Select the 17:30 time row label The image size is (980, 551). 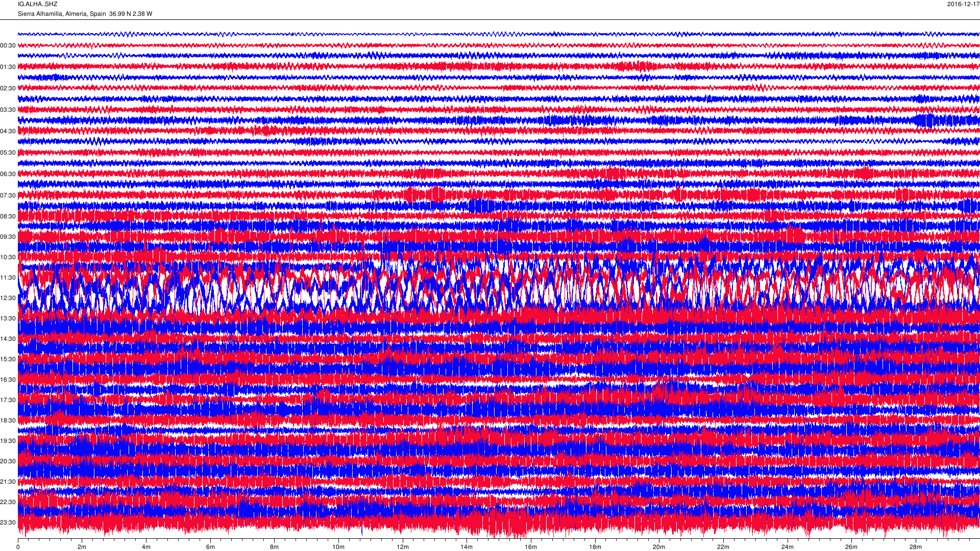pos(8,400)
